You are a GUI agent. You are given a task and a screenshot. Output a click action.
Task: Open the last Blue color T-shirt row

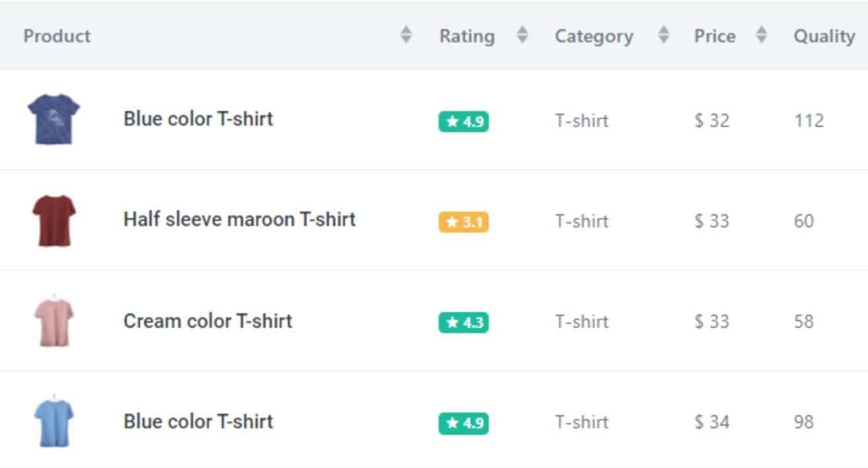pyautogui.click(x=198, y=422)
